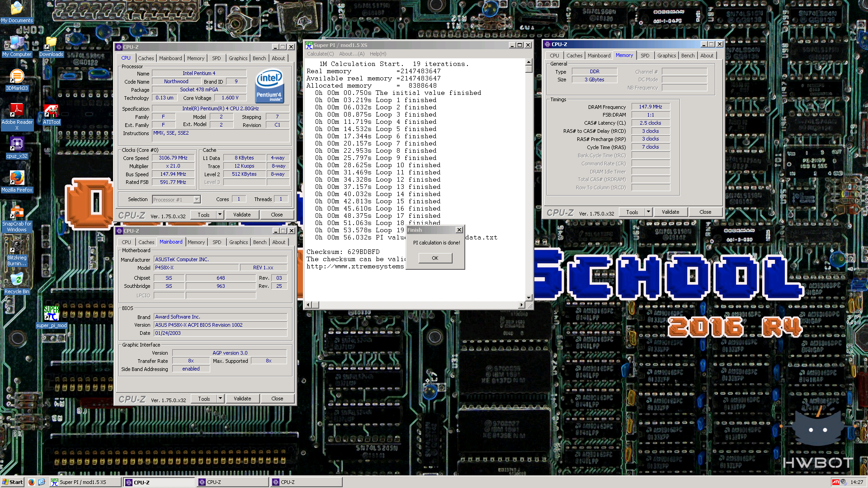Close the Finish dialog with X
868x488 pixels.
click(x=459, y=230)
